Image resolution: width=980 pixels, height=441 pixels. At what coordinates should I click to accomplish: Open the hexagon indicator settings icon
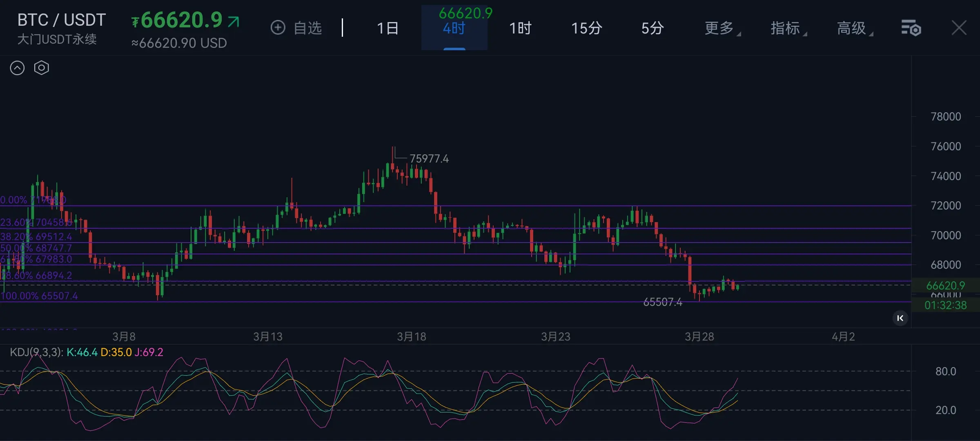(x=41, y=68)
